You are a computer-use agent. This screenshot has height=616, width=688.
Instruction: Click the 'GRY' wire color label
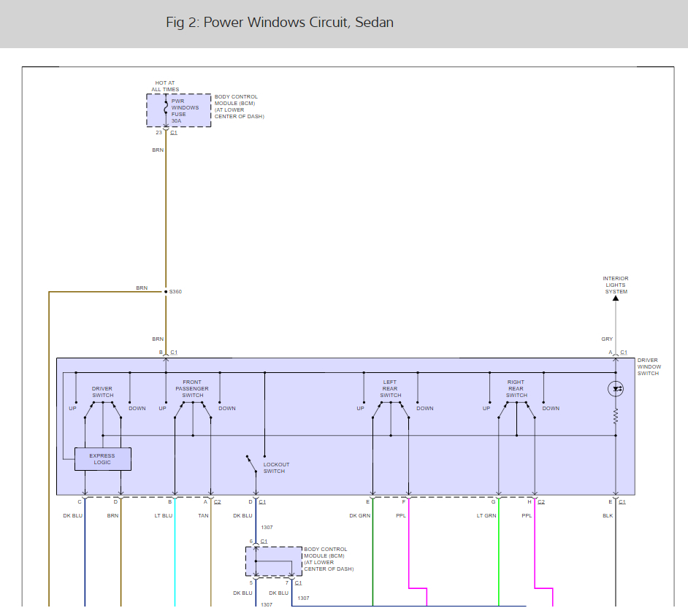607,339
